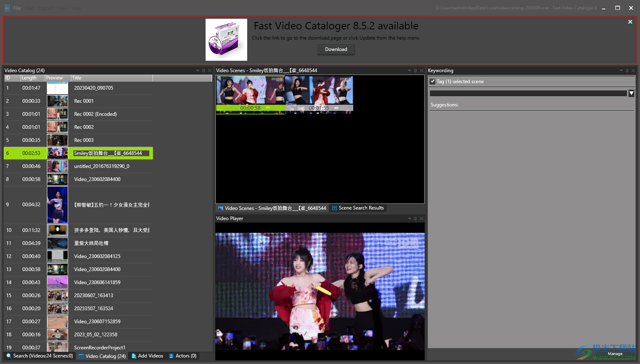Select the scene thumbnail at 00:01:55
The image size is (640, 364).
(319, 94)
